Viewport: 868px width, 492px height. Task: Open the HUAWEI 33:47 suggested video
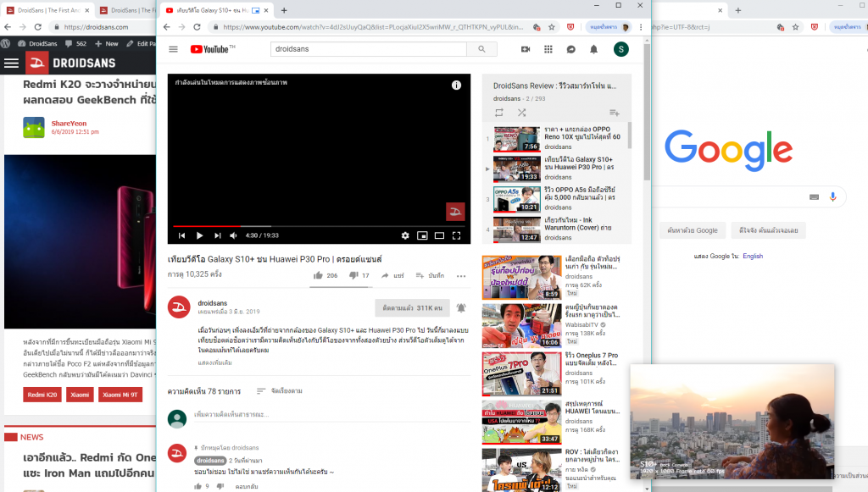click(551, 423)
